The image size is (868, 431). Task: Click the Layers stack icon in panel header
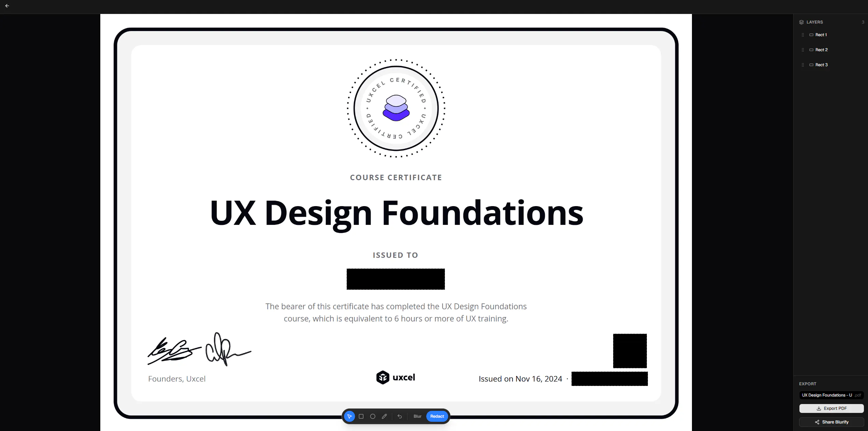pyautogui.click(x=801, y=22)
